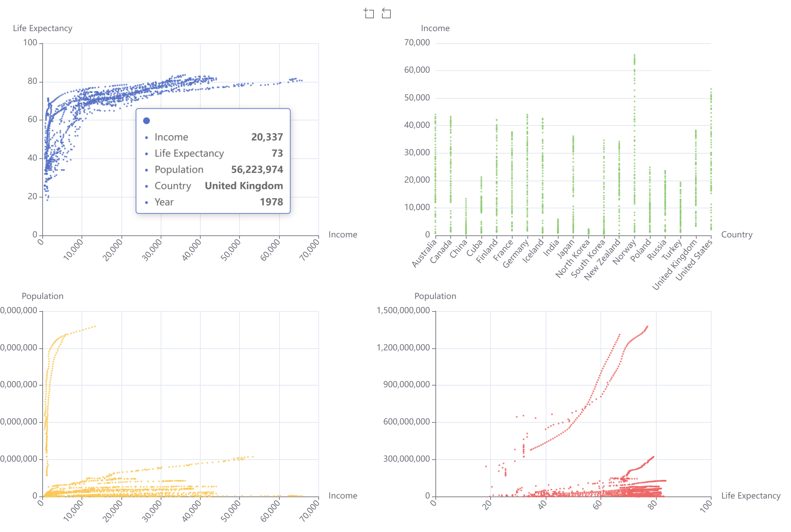Click the Country axis name label
This screenshot has width=791, height=532.
(x=737, y=235)
